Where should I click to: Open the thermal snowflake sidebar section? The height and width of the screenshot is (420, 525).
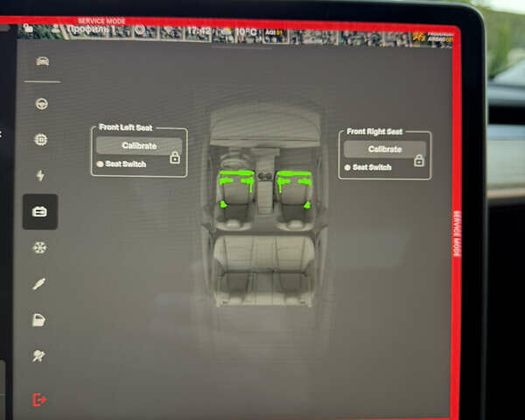pyautogui.click(x=39, y=248)
